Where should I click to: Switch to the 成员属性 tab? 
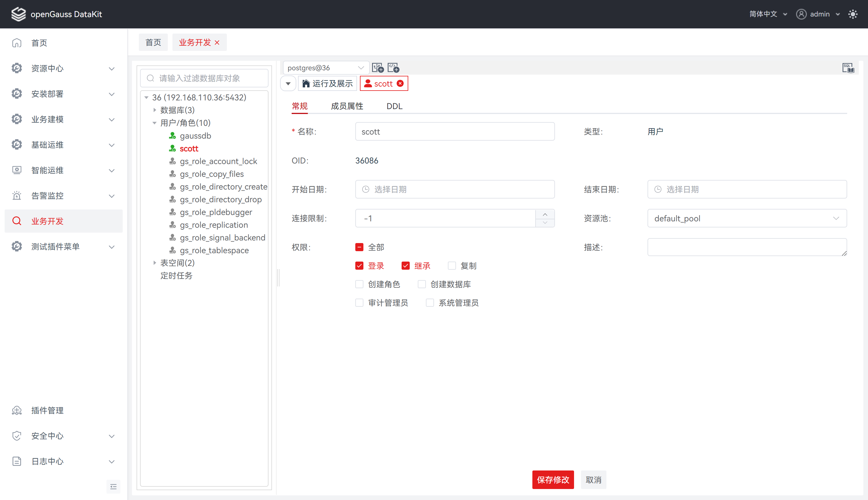click(347, 106)
